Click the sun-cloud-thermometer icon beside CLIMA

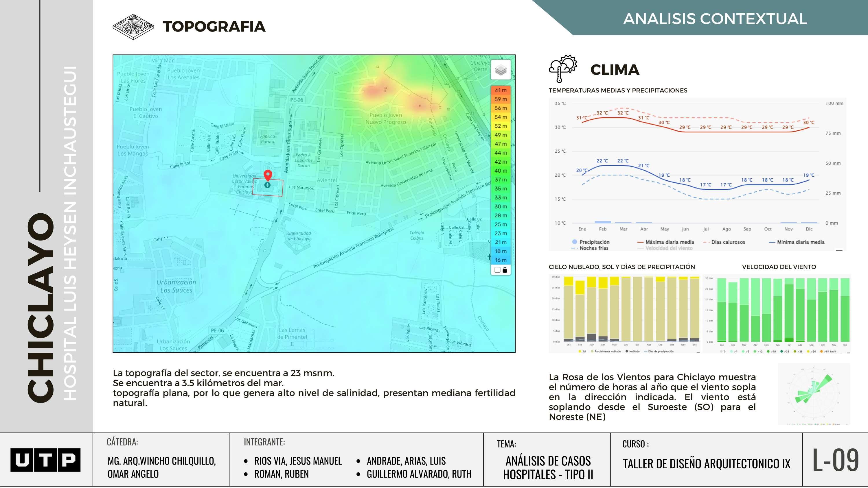click(563, 69)
